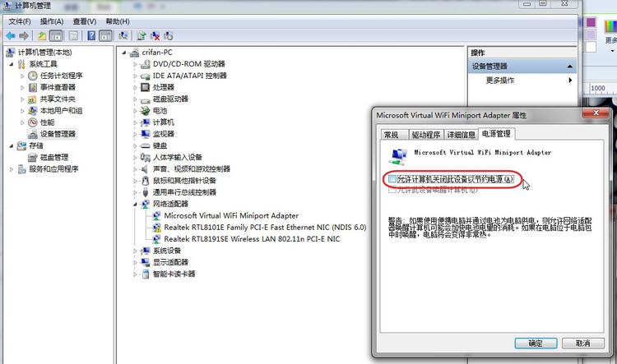Collapse 设备管理器 section in 操作 pane
Screen dimensions: 617x364
tap(570, 67)
